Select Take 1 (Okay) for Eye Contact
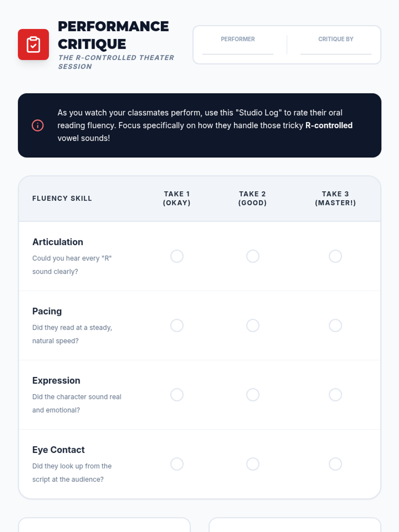399x532 pixels. pyautogui.click(x=177, y=464)
